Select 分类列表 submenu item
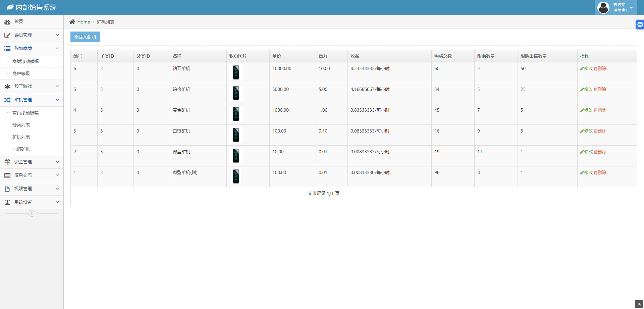This screenshot has width=644, height=309. tap(21, 125)
